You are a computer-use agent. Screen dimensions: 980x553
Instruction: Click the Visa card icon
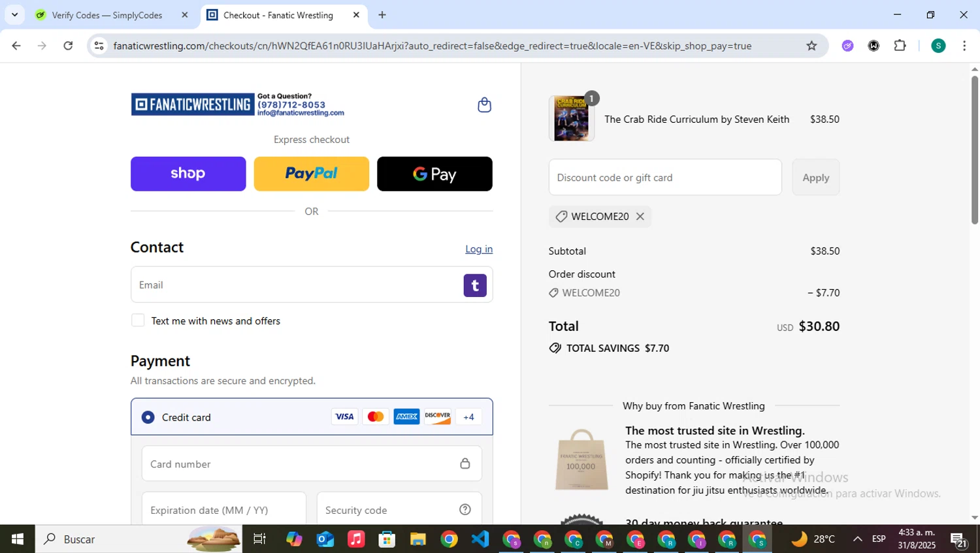pos(344,417)
